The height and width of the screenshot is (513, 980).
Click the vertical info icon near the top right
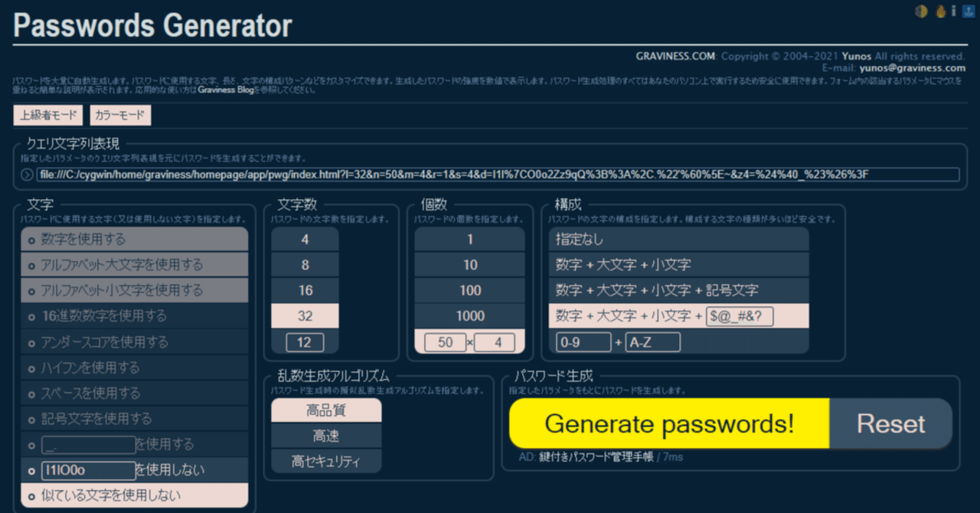(954, 11)
